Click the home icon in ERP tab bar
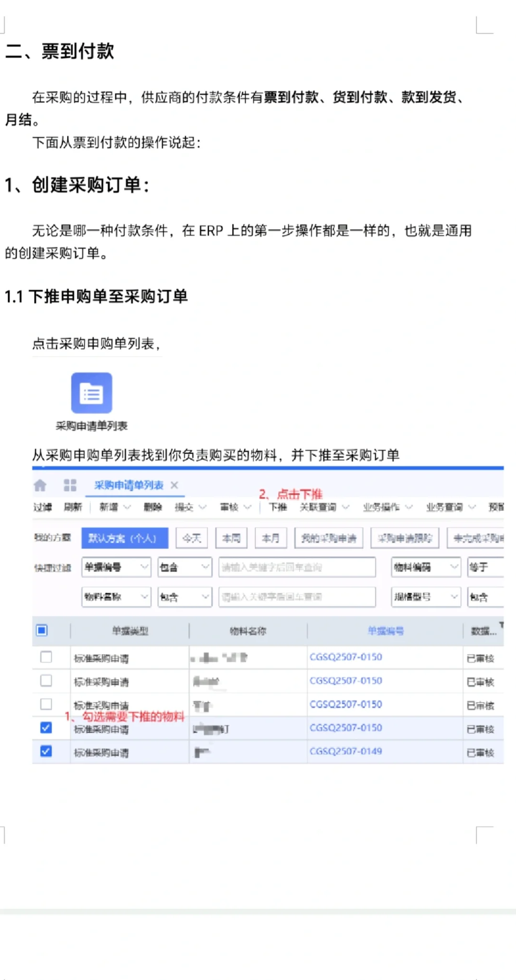The width and height of the screenshot is (516, 980). [40, 485]
